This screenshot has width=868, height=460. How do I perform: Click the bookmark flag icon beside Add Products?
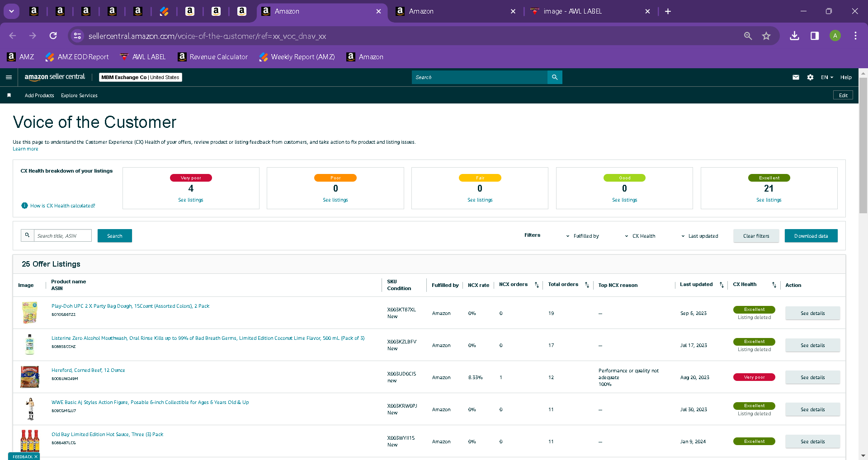click(x=9, y=95)
